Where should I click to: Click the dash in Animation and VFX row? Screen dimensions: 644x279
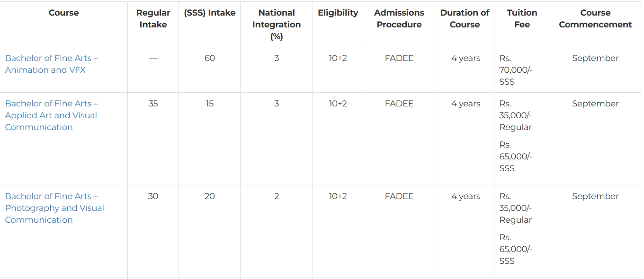(x=153, y=58)
